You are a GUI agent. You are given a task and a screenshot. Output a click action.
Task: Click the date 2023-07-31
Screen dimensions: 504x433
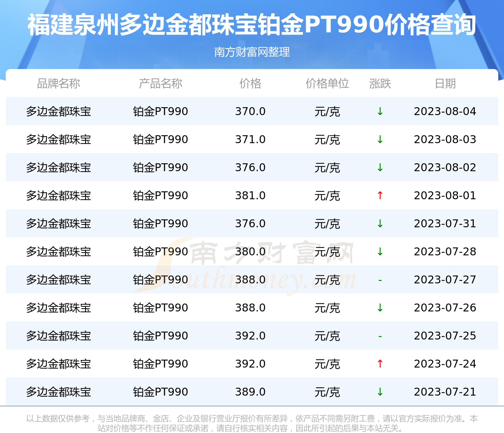click(x=445, y=224)
